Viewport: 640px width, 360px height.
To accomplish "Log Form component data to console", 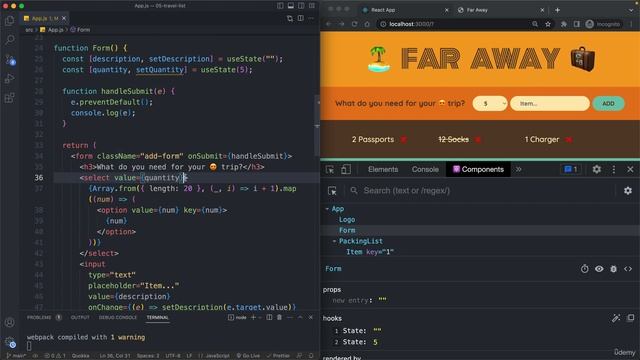I will 613,269.
